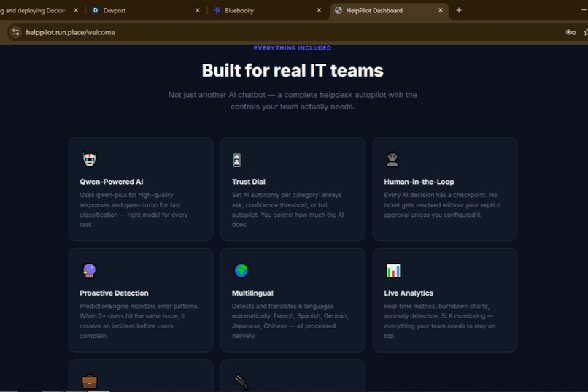Click the plug icon on the bottom card
Screen dimensions: 588x392
coord(241,383)
